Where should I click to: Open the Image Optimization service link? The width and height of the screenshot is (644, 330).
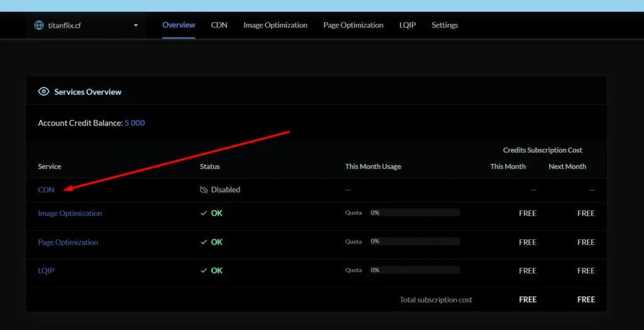(x=70, y=214)
